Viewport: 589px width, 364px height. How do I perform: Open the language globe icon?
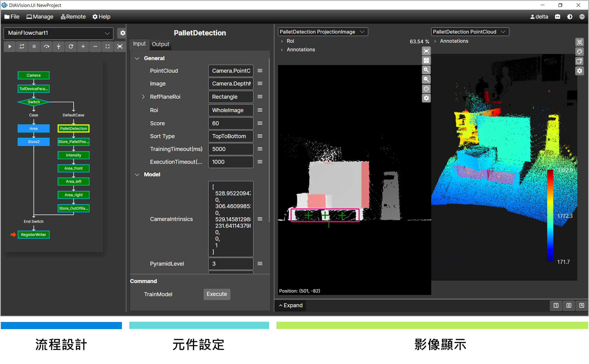[x=582, y=17]
